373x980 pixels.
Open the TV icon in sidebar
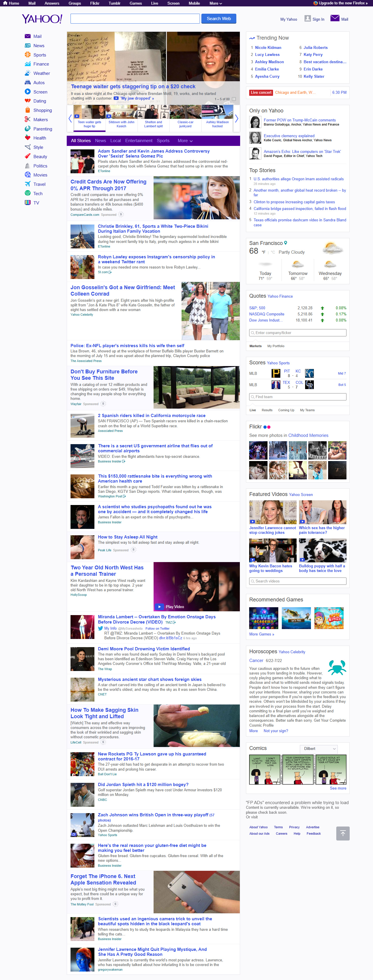tap(27, 202)
